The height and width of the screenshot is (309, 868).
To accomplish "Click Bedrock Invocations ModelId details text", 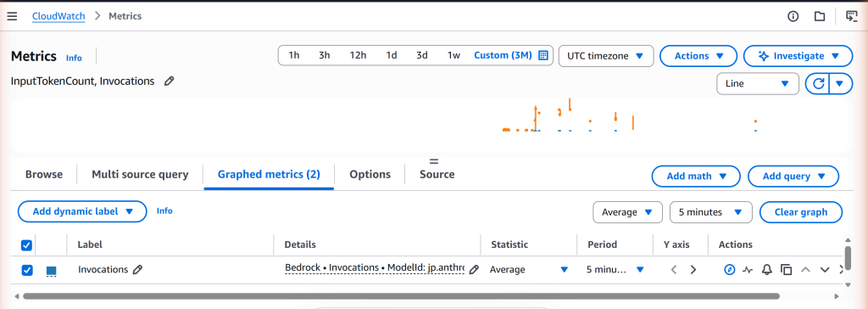I will [x=375, y=268].
